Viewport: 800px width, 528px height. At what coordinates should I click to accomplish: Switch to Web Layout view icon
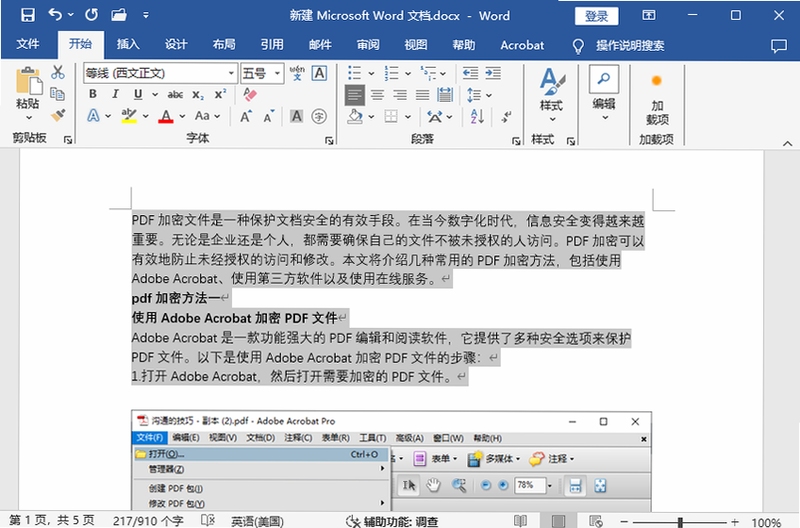pyautogui.click(x=595, y=521)
